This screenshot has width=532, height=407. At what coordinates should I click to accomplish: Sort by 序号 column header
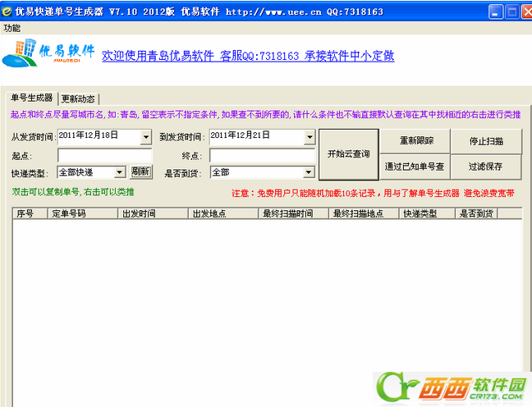click(30, 213)
